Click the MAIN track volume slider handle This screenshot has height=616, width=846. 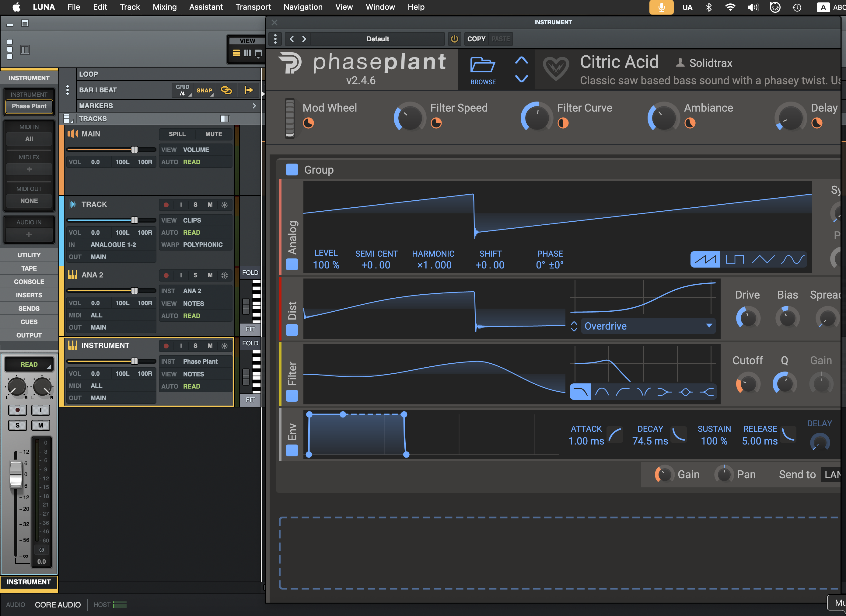(x=134, y=150)
